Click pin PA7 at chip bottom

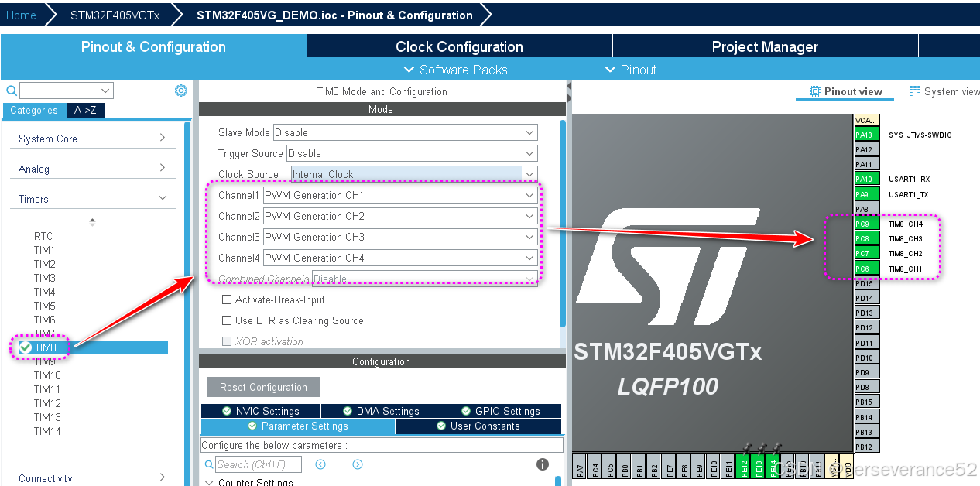tap(581, 467)
